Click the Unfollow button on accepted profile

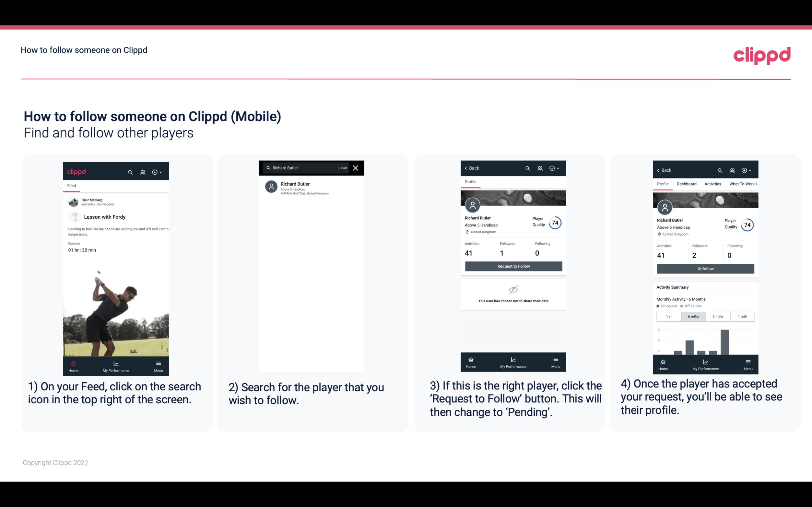705,268
